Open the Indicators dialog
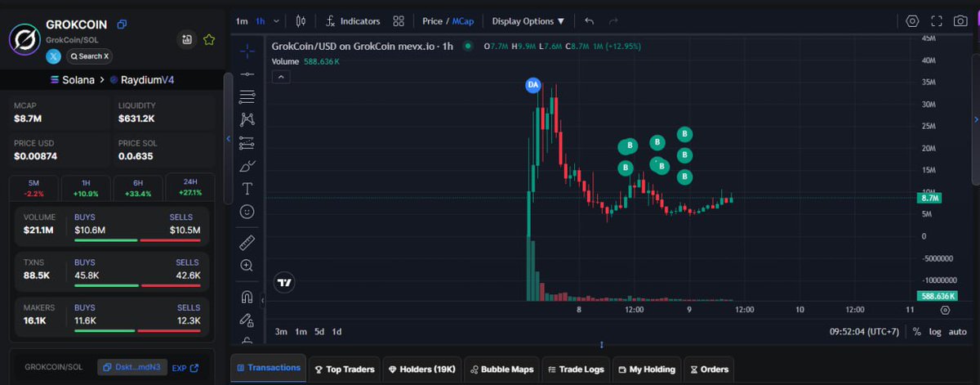Screen dimensions: 980x385 tap(353, 21)
